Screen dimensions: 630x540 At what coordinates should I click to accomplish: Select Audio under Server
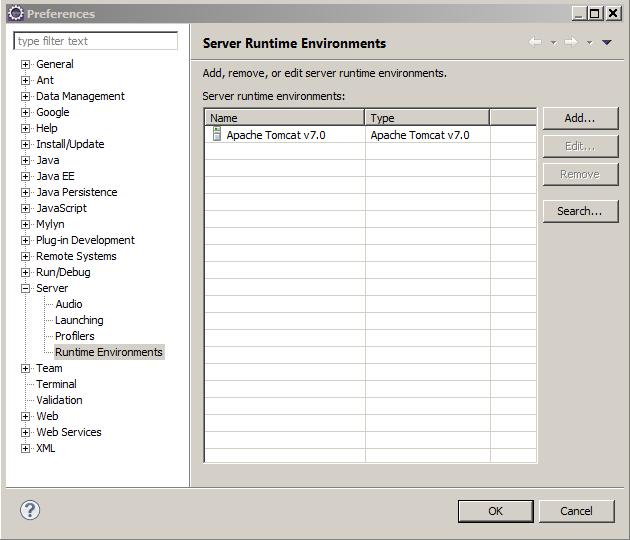(x=69, y=304)
